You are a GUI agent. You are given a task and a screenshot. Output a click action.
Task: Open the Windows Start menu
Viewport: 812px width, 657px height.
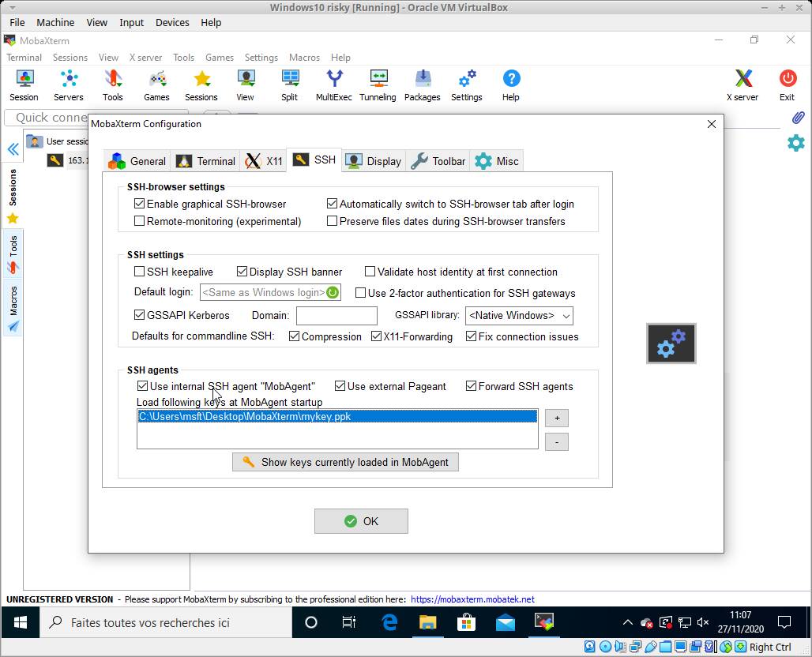click(21, 622)
